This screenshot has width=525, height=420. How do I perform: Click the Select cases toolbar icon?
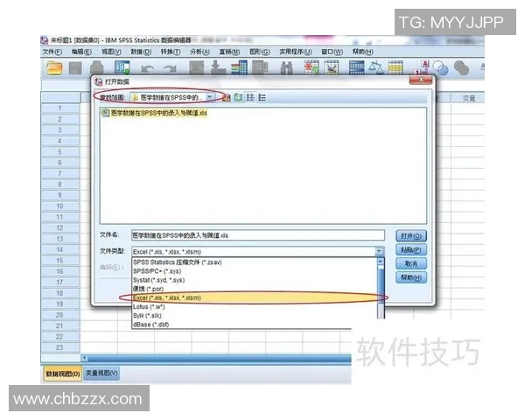pyautogui.click(x=395, y=67)
